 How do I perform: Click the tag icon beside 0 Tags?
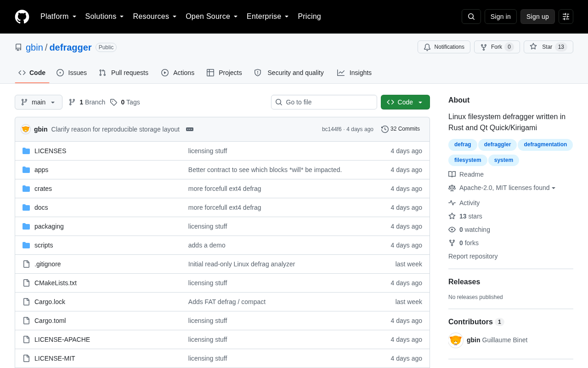coord(113,102)
